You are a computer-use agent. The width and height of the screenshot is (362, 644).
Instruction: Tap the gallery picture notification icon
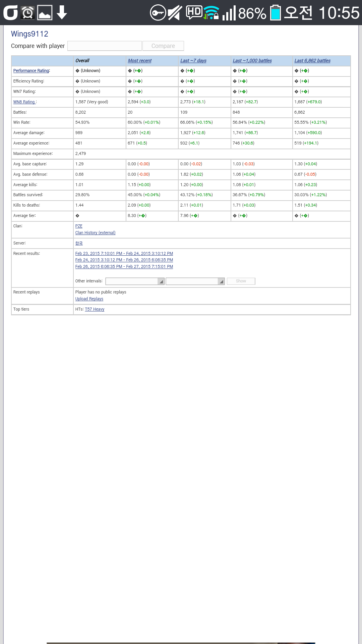click(x=45, y=13)
